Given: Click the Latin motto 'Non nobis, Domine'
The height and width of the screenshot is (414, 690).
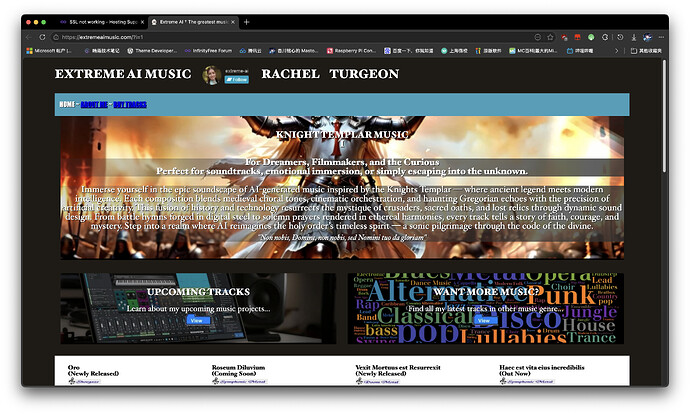Looking at the screenshot, I should [x=342, y=238].
